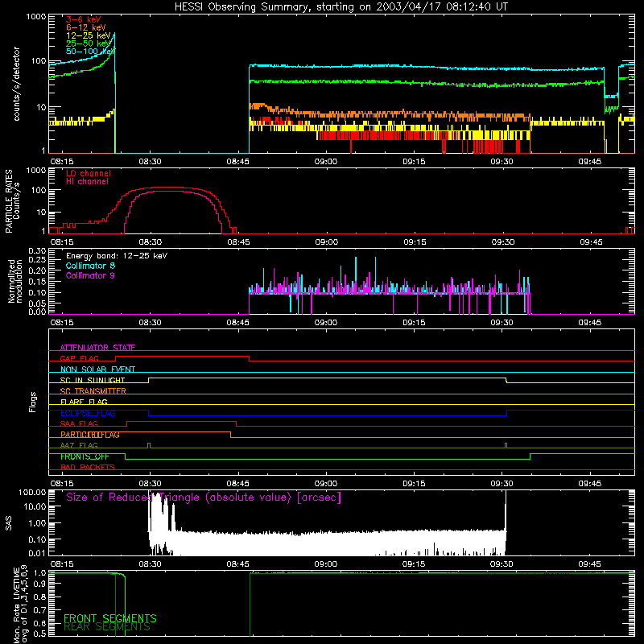Click the 0.30 value on modulation axis

(36, 251)
